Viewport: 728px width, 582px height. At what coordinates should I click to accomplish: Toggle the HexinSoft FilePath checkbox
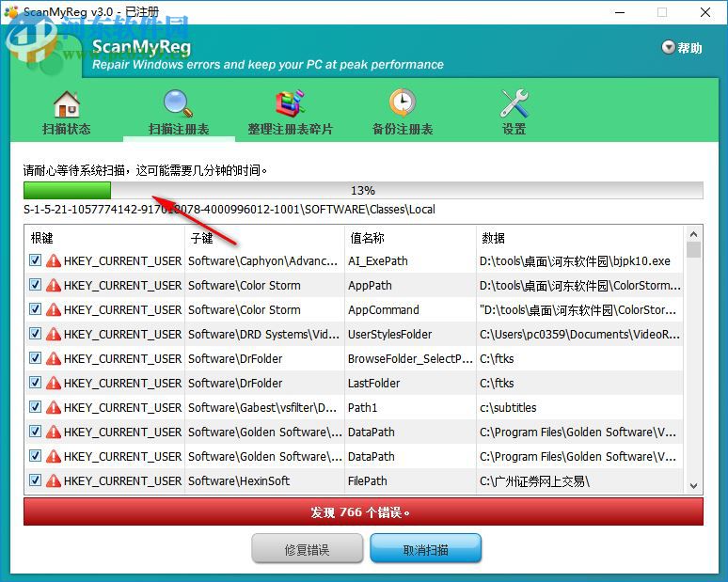coord(36,480)
